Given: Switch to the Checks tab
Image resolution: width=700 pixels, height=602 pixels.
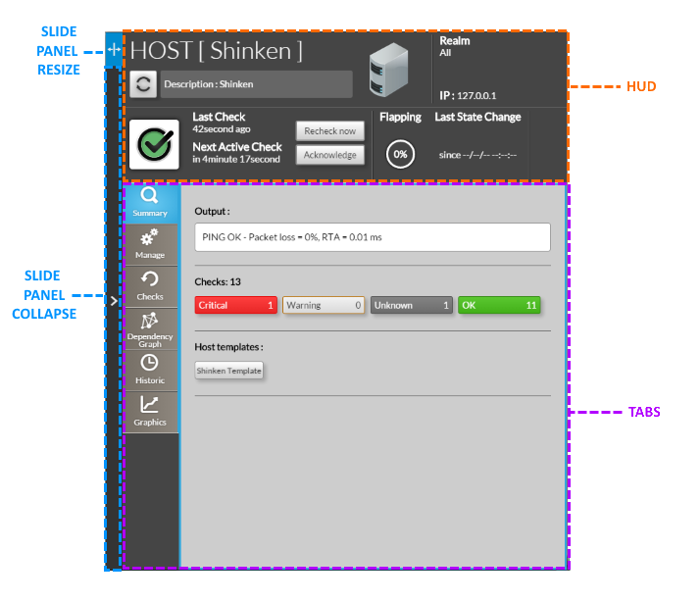Looking at the screenshot, I should pos(150,285).
